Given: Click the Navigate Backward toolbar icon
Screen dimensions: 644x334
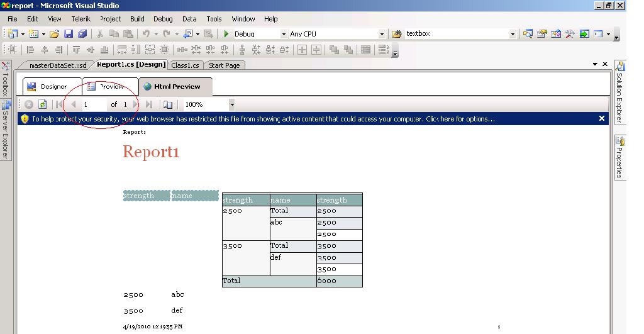Looking at the screenshot, I should 188,34.
